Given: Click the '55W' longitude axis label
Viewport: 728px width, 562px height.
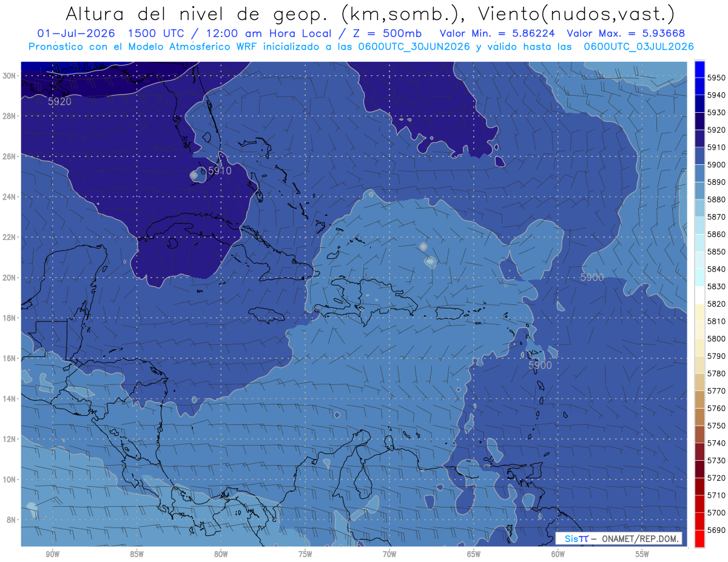Looking at the screenshot, I should [642, 555].
